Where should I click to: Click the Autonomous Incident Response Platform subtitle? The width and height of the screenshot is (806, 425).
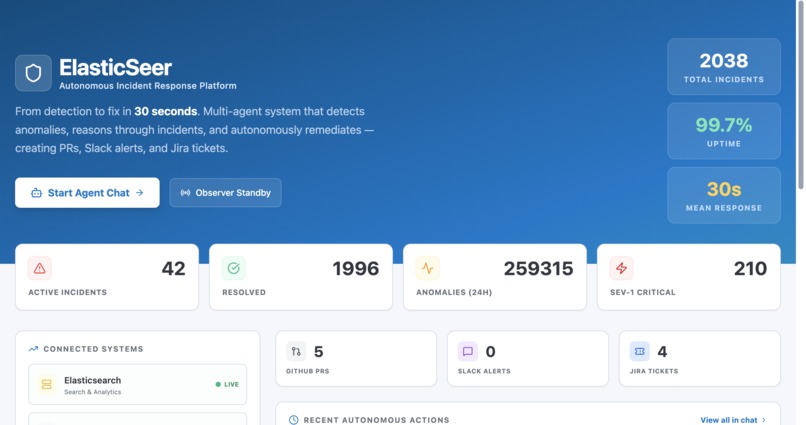[x=148, y=86]
